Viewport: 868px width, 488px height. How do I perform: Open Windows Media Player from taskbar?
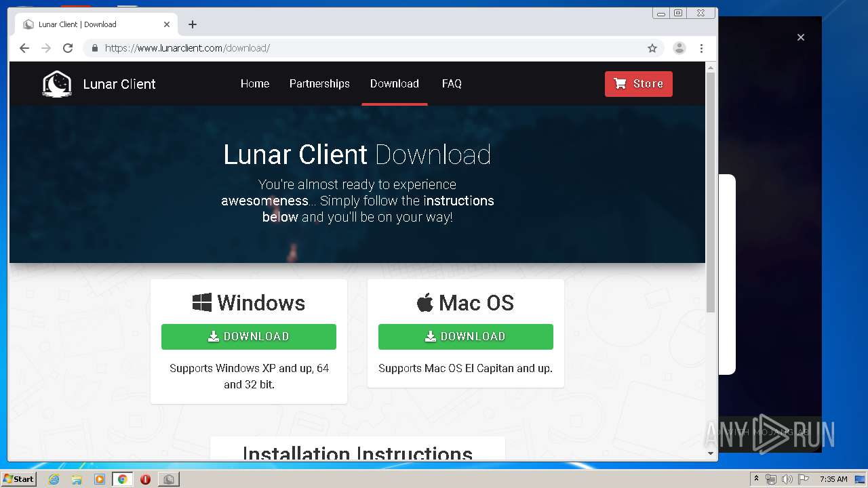click(x=100, y=479)
